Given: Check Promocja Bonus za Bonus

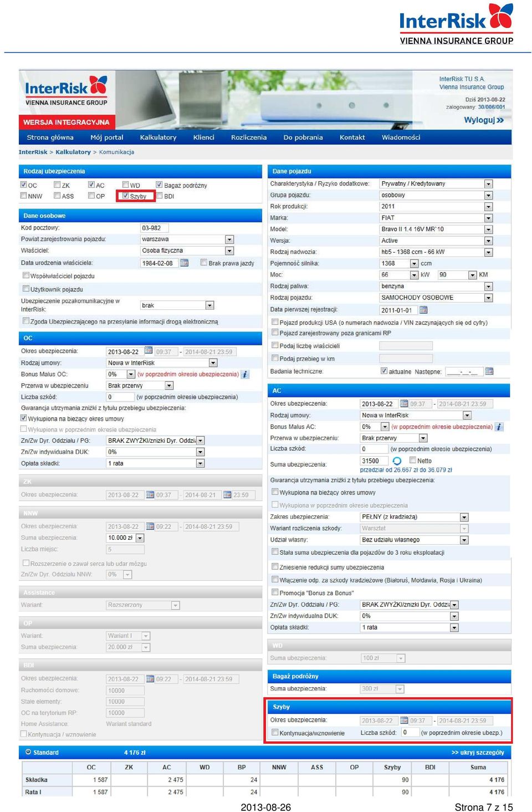Looking at the screenshot, I should tap(275, 593).
